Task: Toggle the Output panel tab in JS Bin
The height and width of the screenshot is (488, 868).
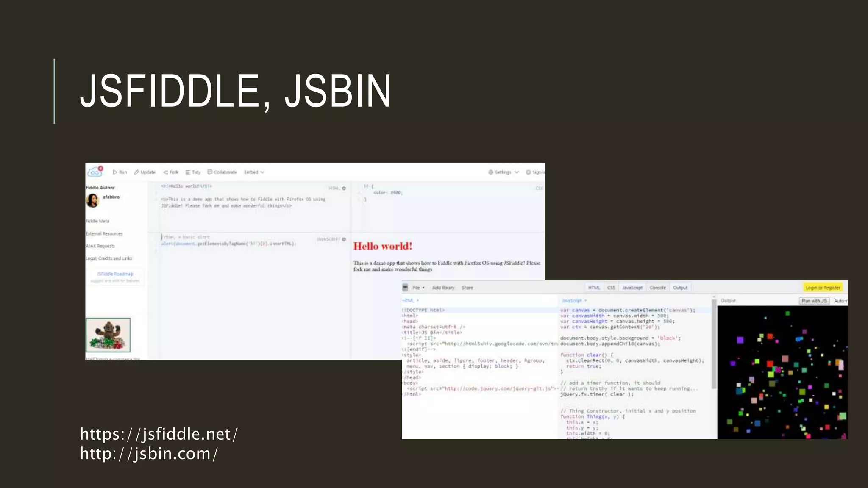Action: point(680,288)
